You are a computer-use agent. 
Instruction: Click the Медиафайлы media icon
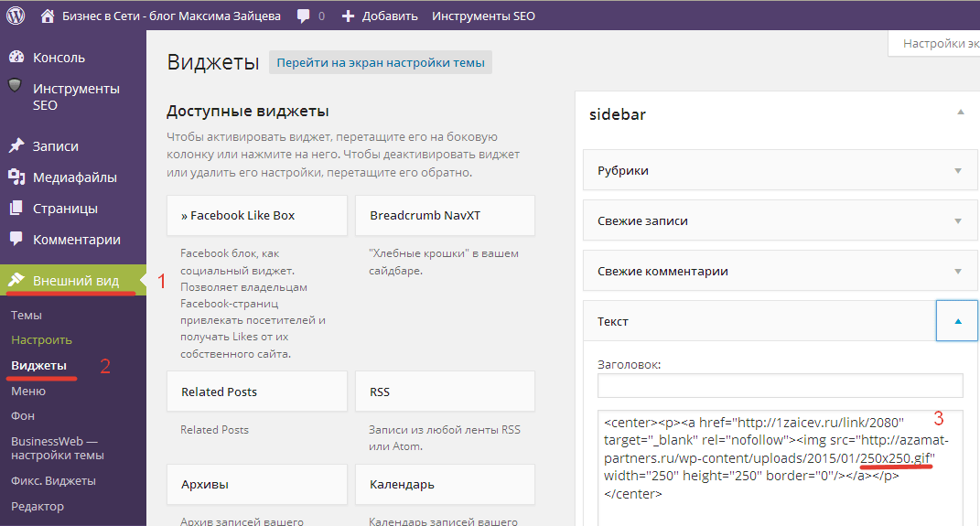tap(16, 177)
